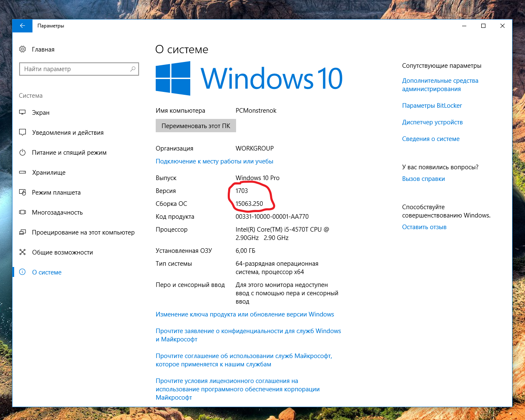Image resolution: width=525 pixels, height=420 pixels.
Task: Click Оставить отзыв link
Action: [x=424, y=227]
